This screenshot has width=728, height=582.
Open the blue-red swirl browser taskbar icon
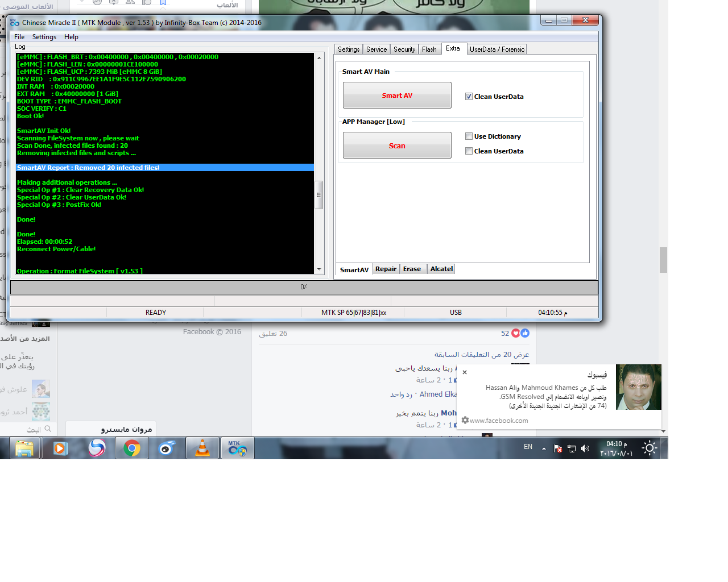[97, 448]
